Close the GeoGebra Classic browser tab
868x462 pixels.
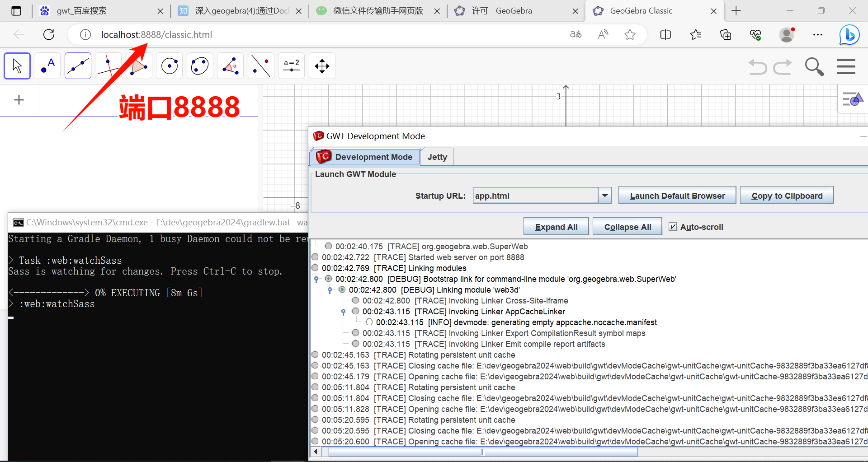714,11
